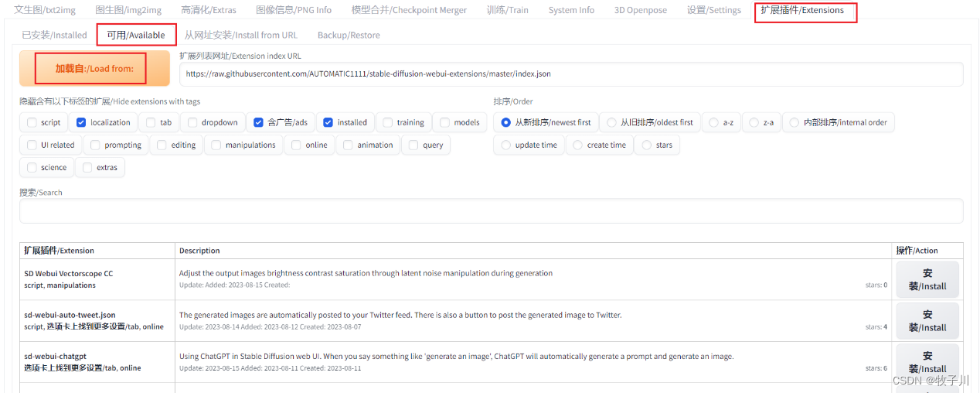Click the 'stars: 6' value
980x393 pixels.
(876, 368)
